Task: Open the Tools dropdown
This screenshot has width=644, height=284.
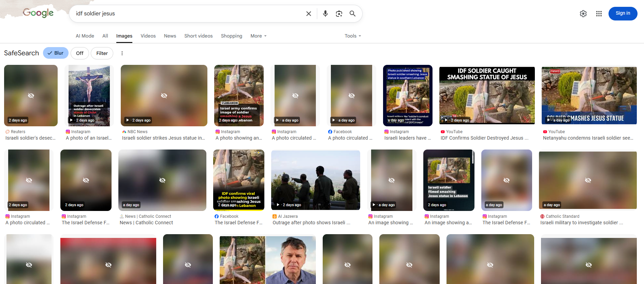Action: click(353, 36)
